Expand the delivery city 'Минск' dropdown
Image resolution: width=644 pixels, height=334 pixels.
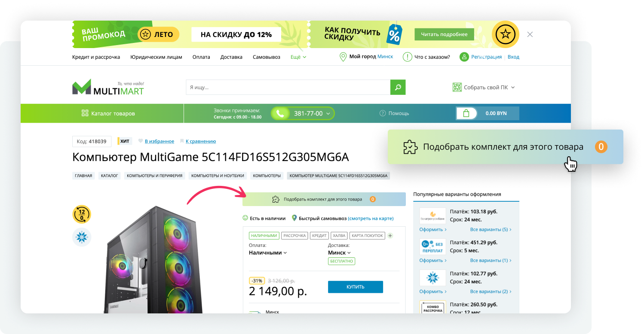[339, 253]
